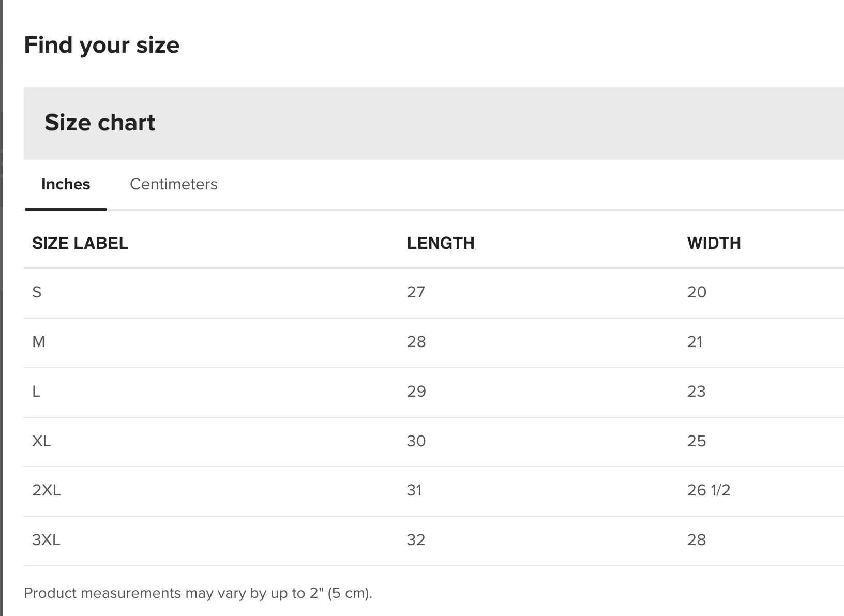
Task: Switch to the Centimeters tab
Action: tap(173, 184)
